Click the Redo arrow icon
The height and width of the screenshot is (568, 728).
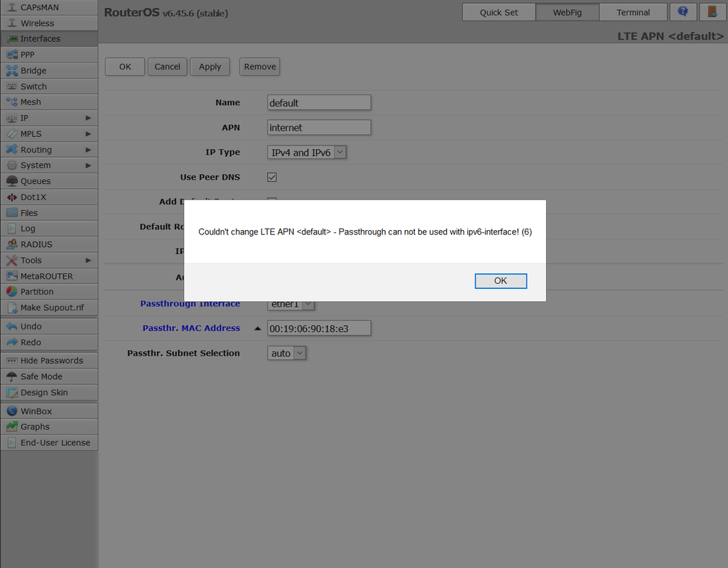click(x=12, y=342)
